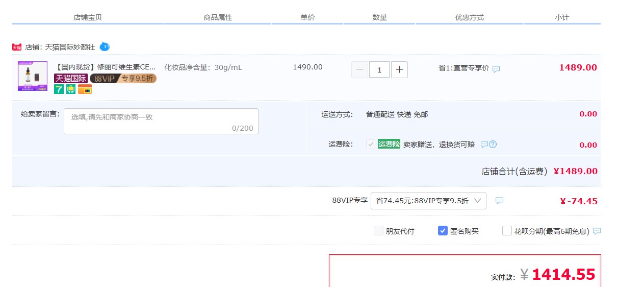Click the 卖家赠送, 退换货可赔 text
Screen dimensions: 644x287
pos(439,145)
